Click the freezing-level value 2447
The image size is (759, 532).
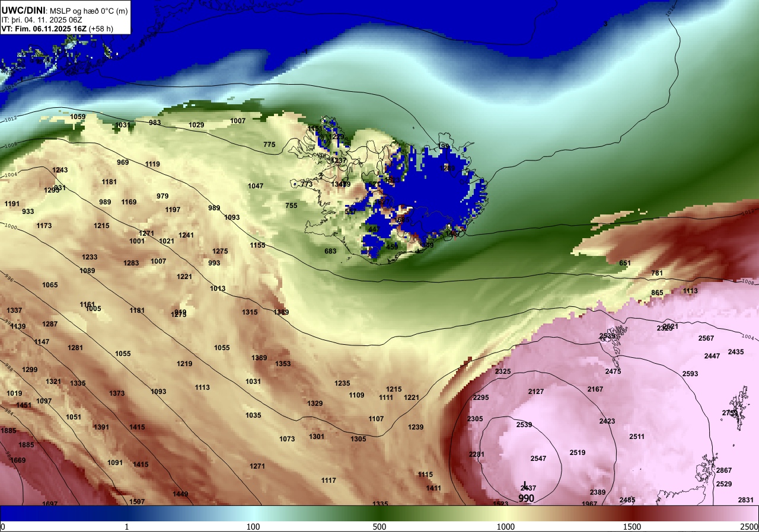click(712, 356)
